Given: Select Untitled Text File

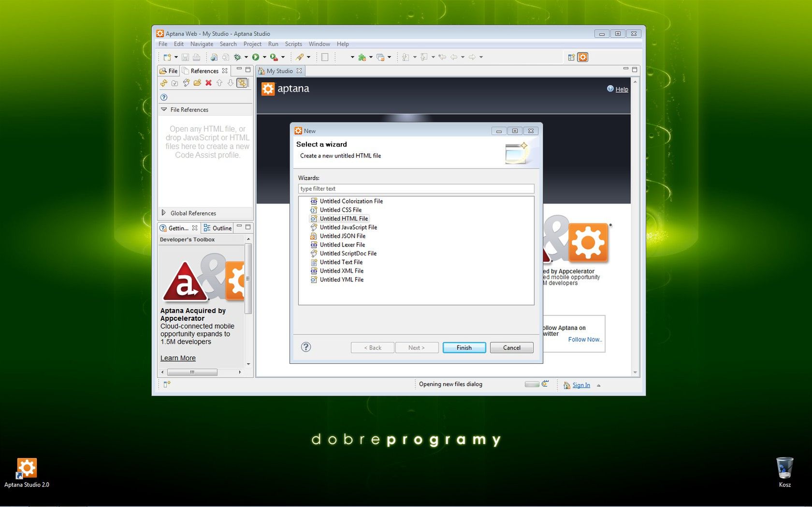Looking at the screenshot, I should (x=341, y=262).
